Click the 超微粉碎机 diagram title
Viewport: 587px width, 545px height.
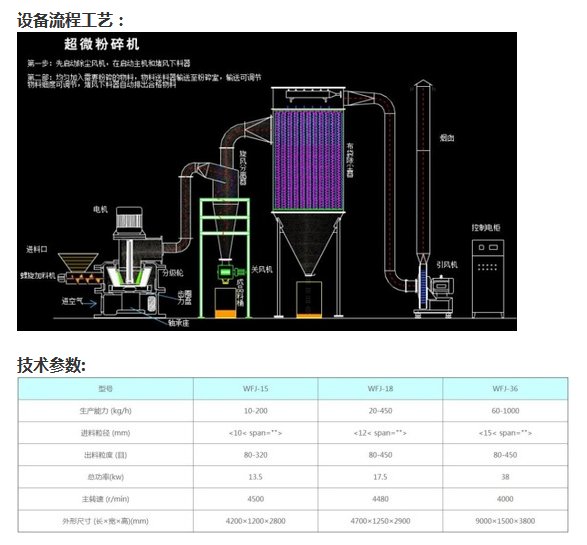tap(101, 44)
